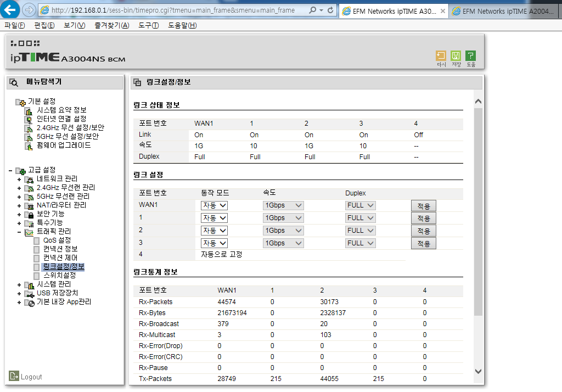Open the 컨넥션 제어 menu link
The height and width of the screenshot is (392, 562).
tap(60, 258)
